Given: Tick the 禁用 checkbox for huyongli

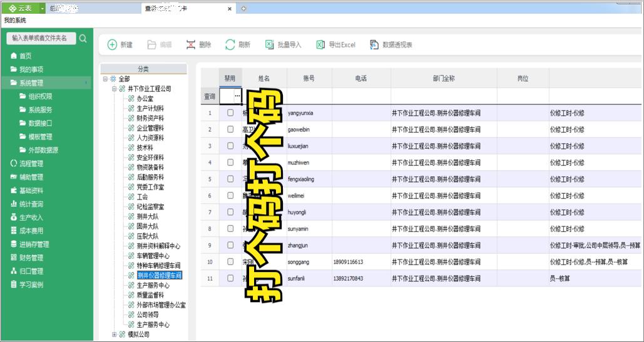Looking at the screenshot, I should pos(230,212).
